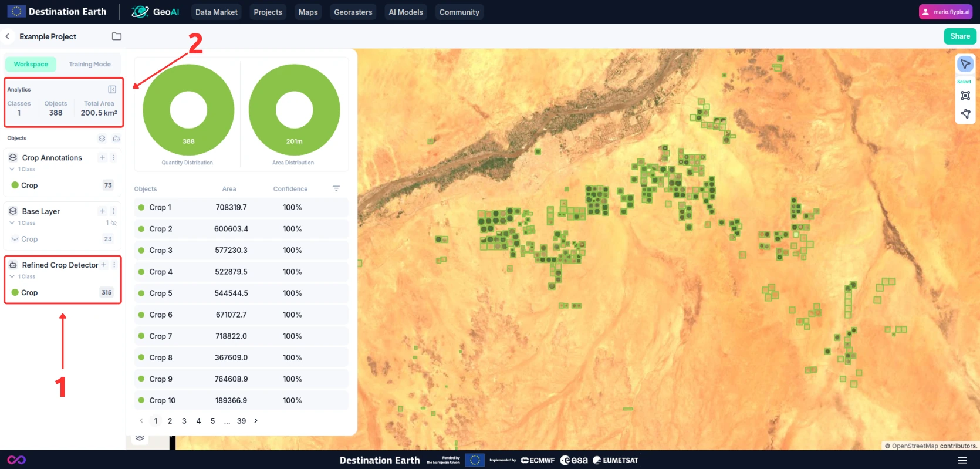Open Crop Annotations more options menu
Screen dimensions: 980x469
[x=113, y=157]
